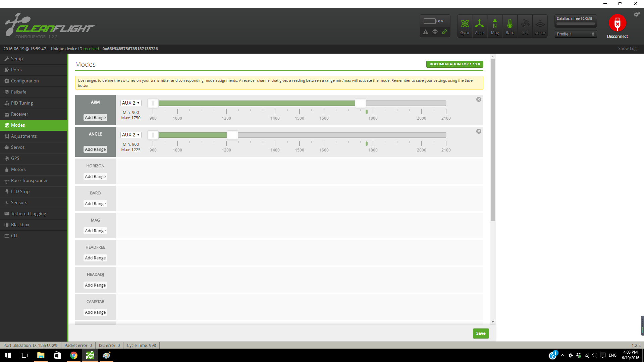Open the Configuration tab
Viewport: 644px width, 362px height.
coord(34,81)
